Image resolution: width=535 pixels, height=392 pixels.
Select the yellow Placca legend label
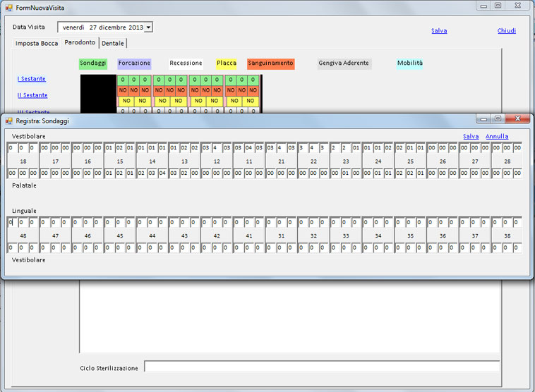point(227,63)
